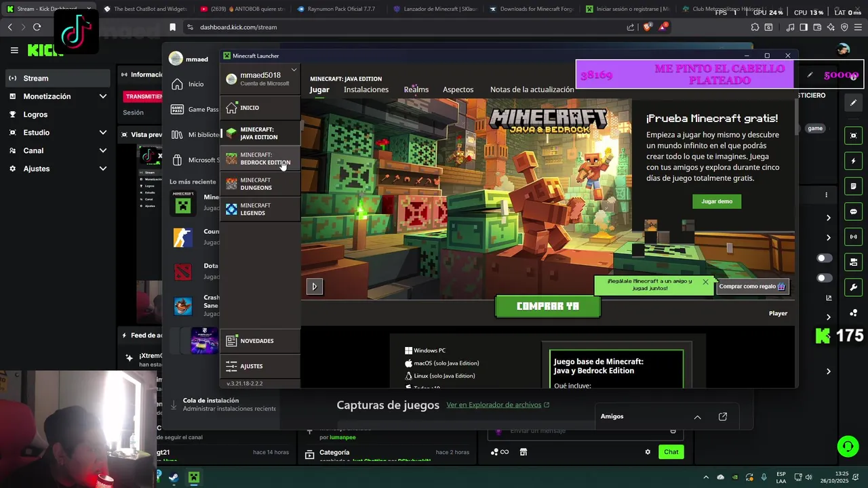Select Minecraft: Java Edition in launcher sidebar
Image resolution: width=868 pixels, height=488 pixels.
coord(260,133)
